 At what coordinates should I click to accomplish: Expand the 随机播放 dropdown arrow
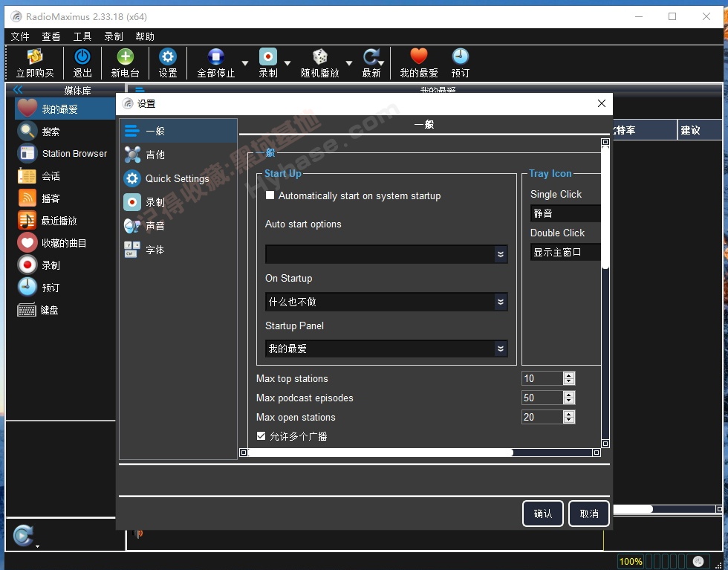pos(348,62)
